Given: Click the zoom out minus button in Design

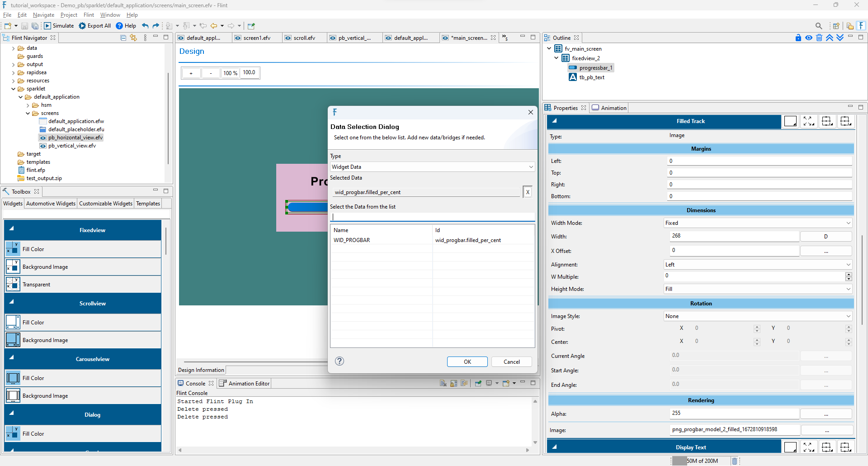Looking at the screenshot, I should (x=211, y=73).
